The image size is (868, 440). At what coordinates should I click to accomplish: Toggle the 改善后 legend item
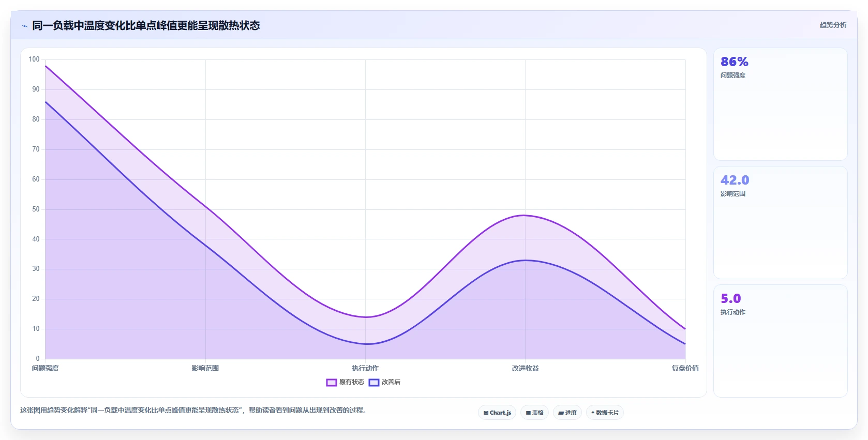click(384, 382)
